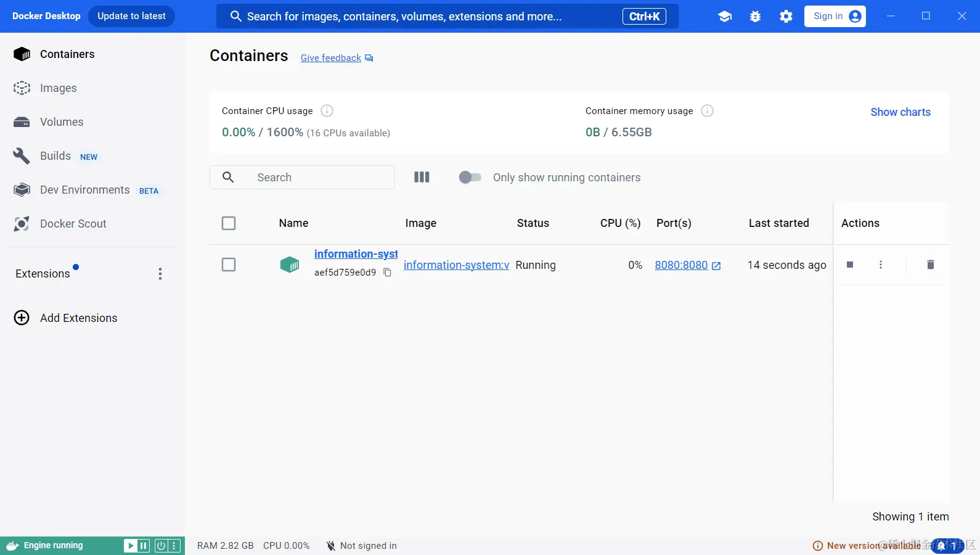Click the container Search field
Screen dimensions: 980x555
point(302,178)
